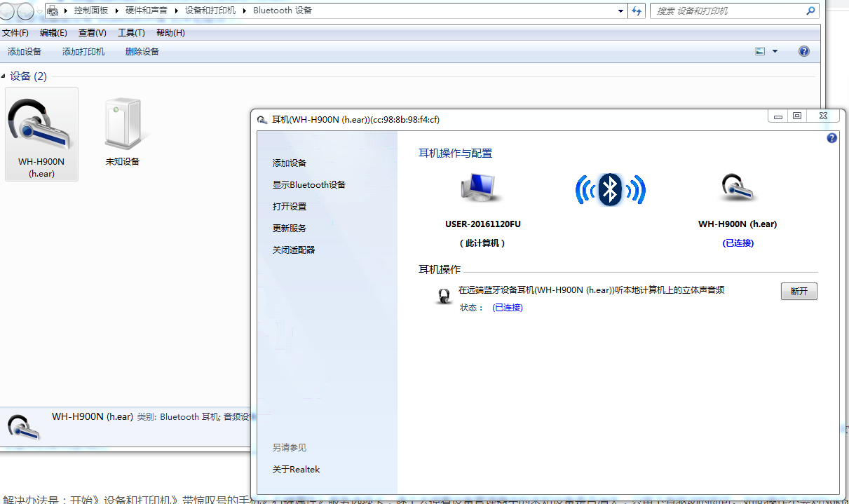Click the WH-H900N headset icon in the dialog
Viewport: 849px width, 504px height.
coord(738,189)
